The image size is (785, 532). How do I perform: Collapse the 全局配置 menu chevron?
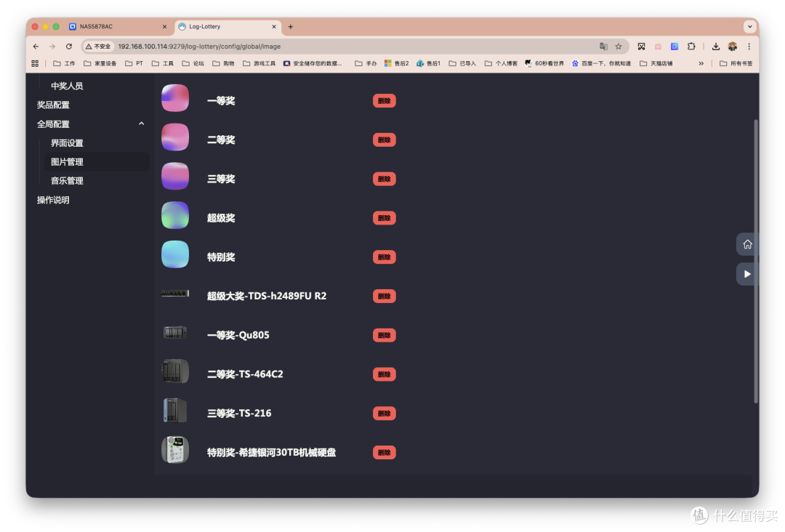click(142, 124)
